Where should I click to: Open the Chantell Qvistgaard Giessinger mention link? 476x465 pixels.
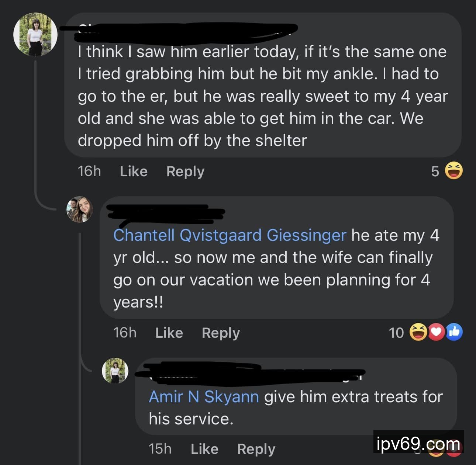click(x=230, y=235)
